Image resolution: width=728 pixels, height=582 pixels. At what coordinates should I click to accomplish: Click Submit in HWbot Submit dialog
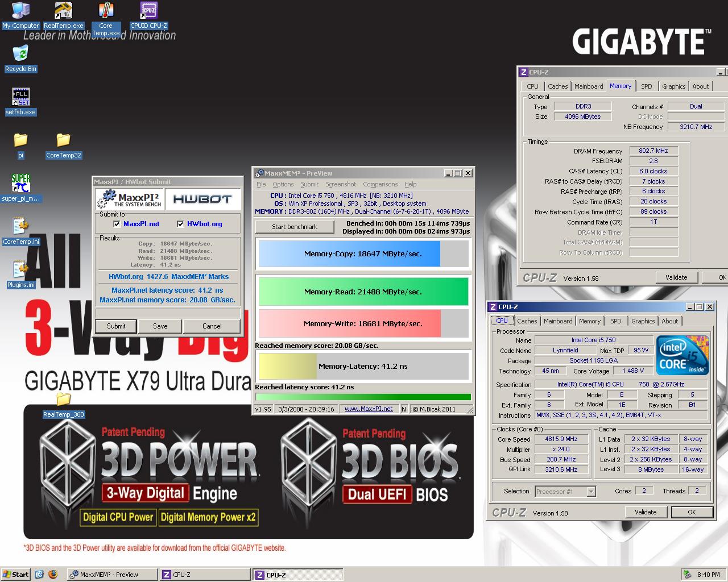116,326
